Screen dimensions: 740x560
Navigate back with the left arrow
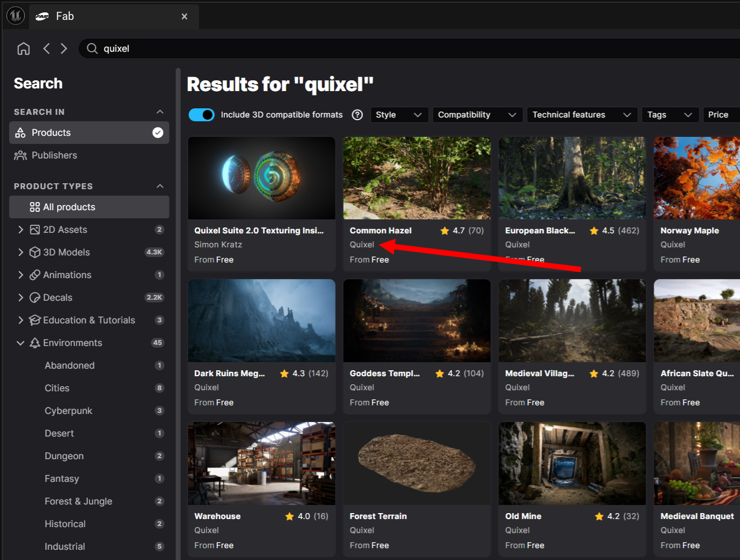pyautogui.click(x=46, y=49)
